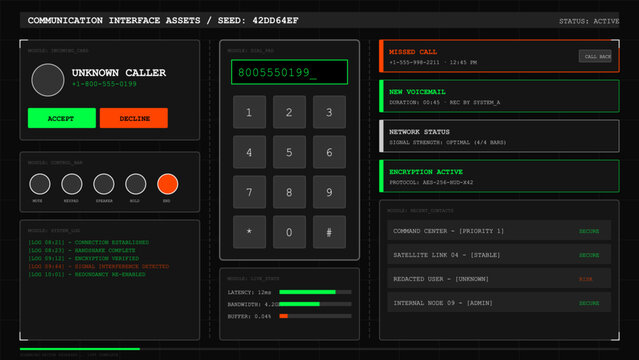
Task: Toggle the Mute call control
Action: point(40,184)
